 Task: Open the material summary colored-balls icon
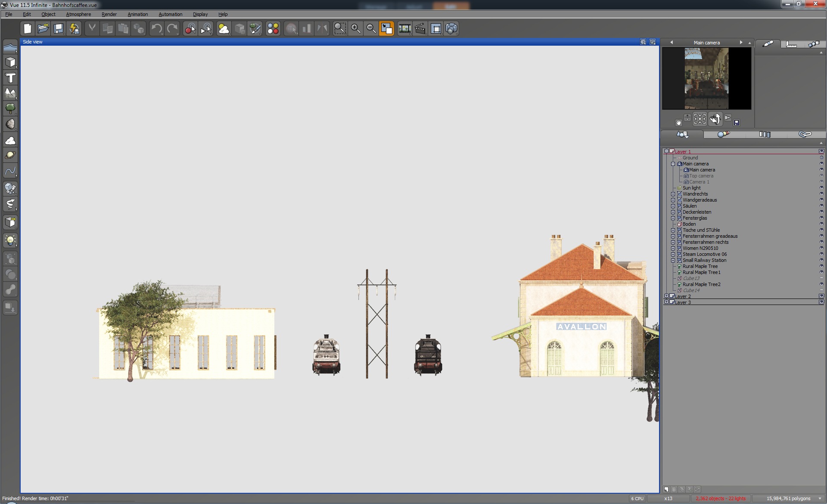point(273,29)
